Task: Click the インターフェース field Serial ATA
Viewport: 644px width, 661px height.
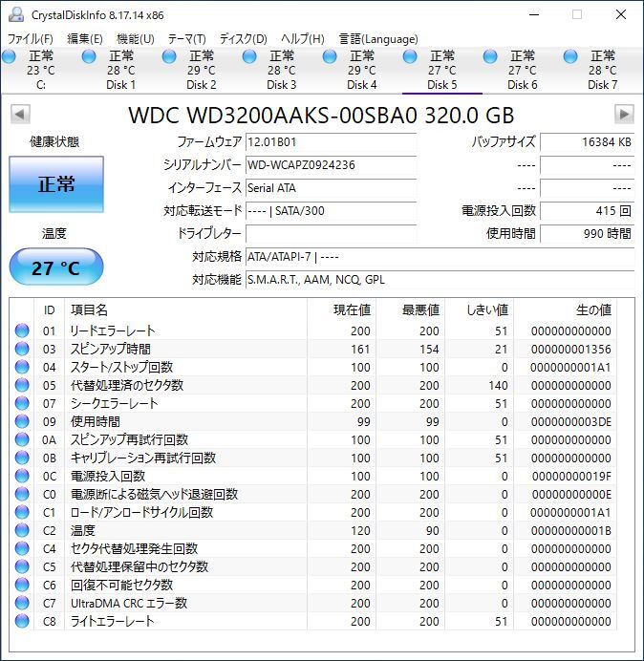Action: (331, 187)
